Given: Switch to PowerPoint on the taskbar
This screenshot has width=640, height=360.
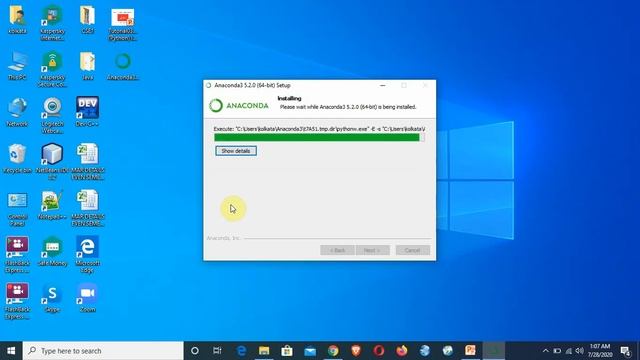Looking at the screenshot, I should 471,351.
